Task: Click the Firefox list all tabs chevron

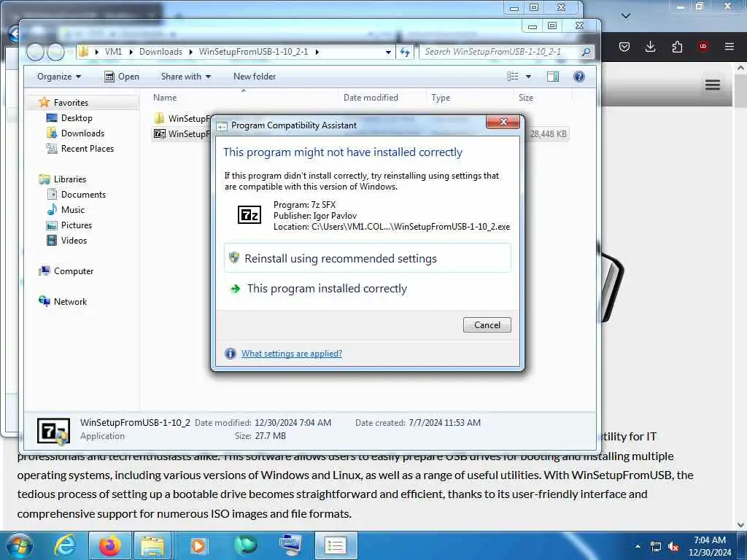Action: [626, 16]
